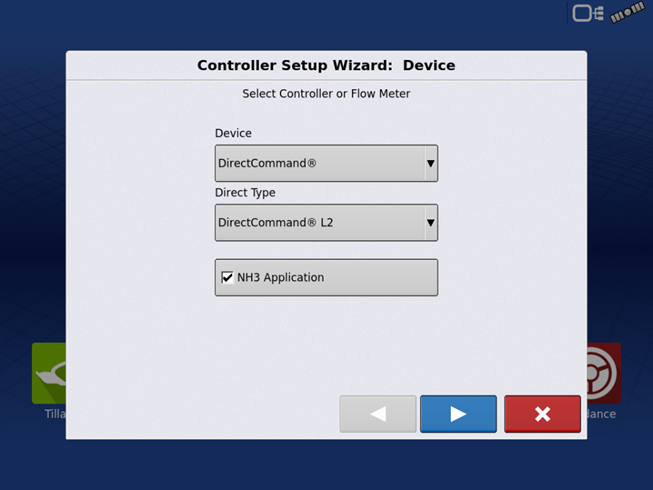Image resolution: width=653 pixels, height=490 pixels.
Task: Open the Device dropdown arrow
Action: [x=431, y=163]
